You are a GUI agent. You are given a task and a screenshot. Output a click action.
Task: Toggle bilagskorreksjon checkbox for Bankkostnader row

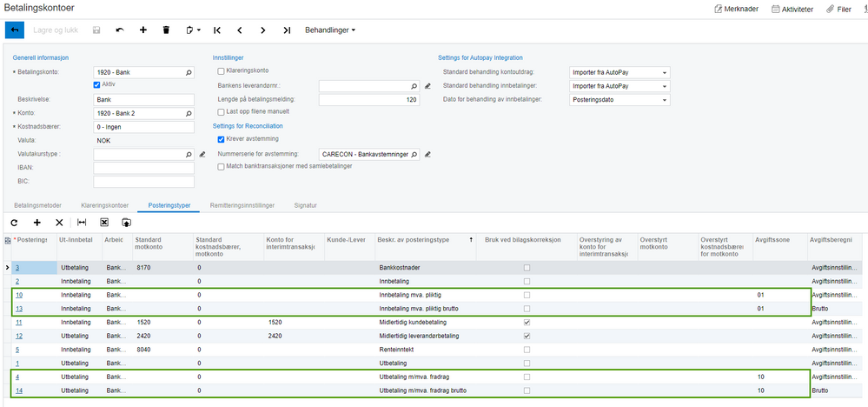pos(527,268)
